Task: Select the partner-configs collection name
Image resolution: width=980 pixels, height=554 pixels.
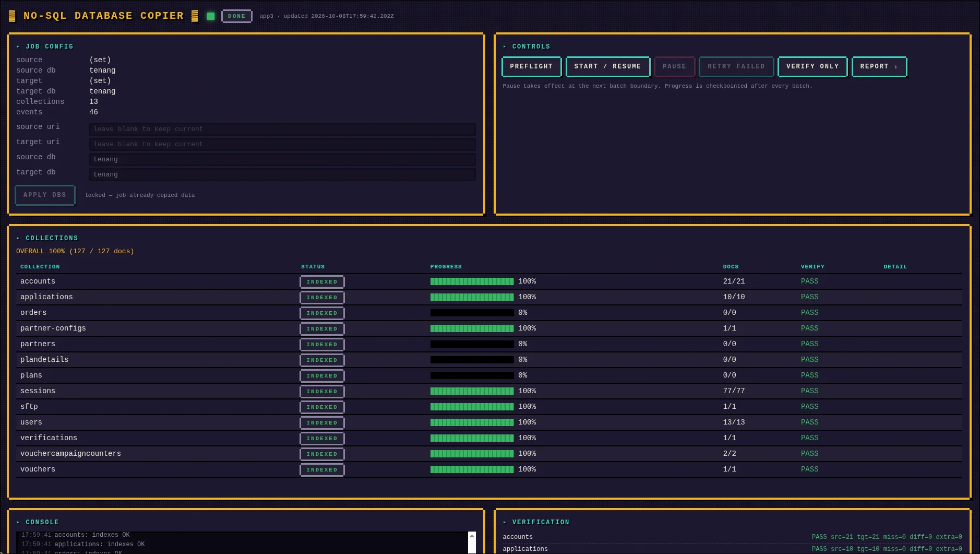Action: (53, 328)
